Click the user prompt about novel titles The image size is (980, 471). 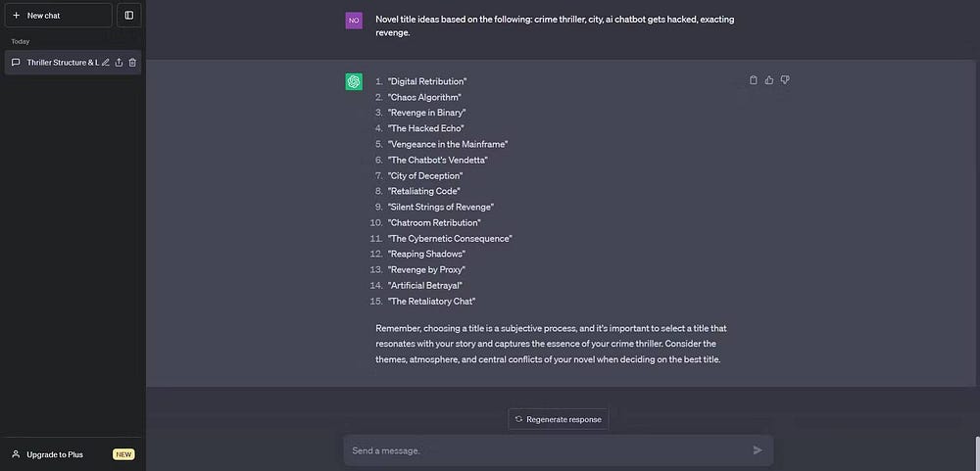555,26
